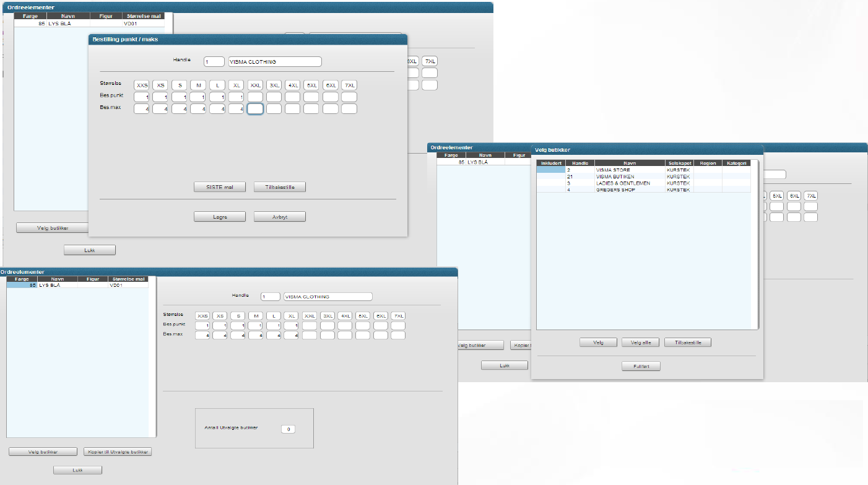Click Tilbakestille in Velg butikker dialog
This screenshot has height=485, width=868.
(688, 343)
